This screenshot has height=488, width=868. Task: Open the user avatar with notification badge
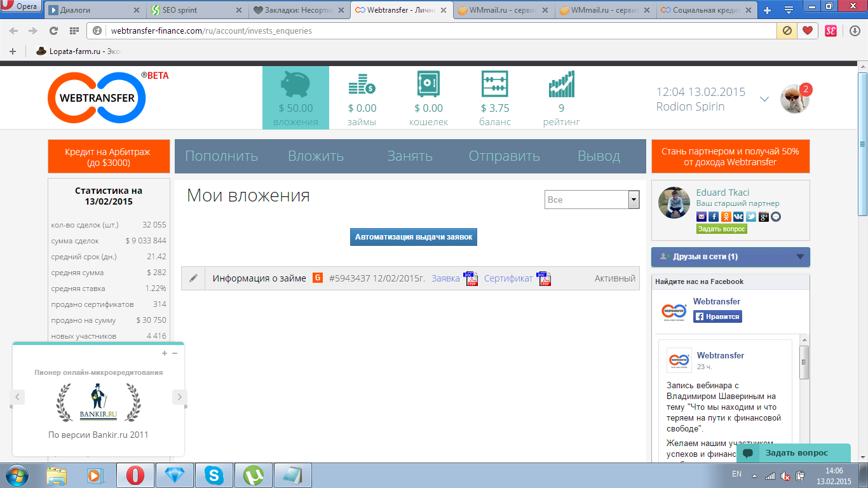[x=796, y=98]
